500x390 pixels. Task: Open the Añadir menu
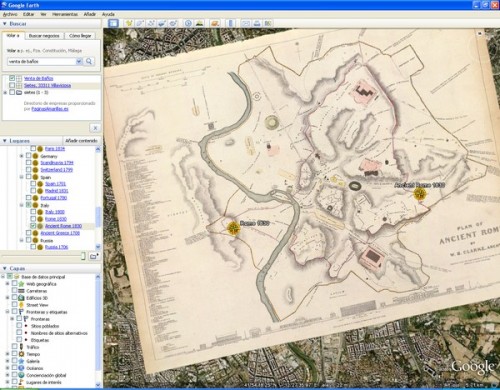[90, 14]
